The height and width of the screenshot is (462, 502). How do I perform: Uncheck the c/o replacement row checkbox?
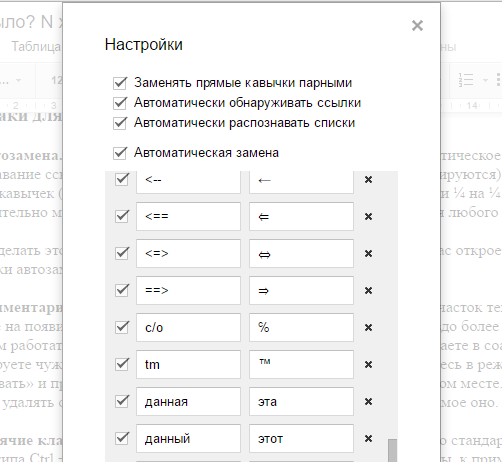tap(122, 327)
